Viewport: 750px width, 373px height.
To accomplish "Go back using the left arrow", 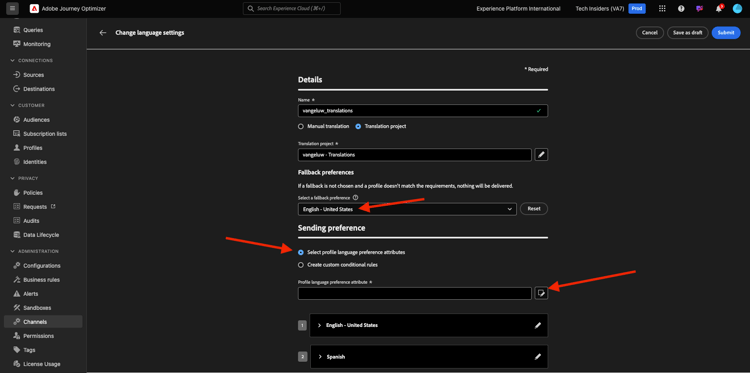I will tap(102, 33).
